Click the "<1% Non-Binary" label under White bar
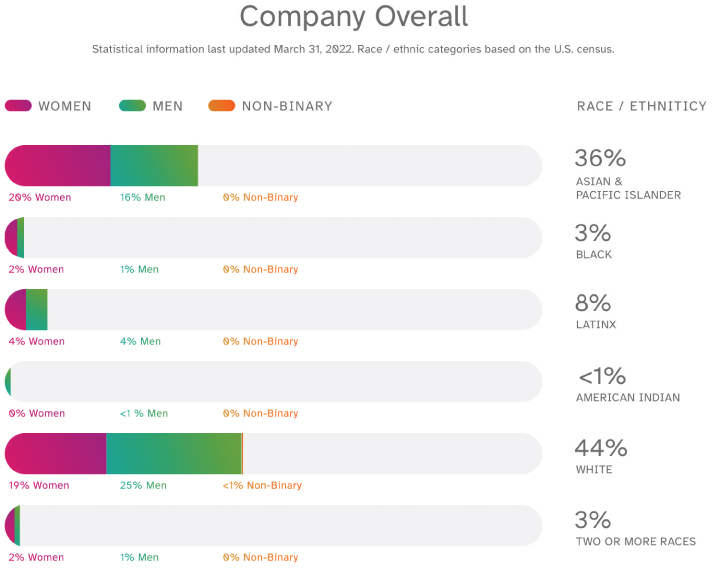712x568 pixels. tap(262, 486)
